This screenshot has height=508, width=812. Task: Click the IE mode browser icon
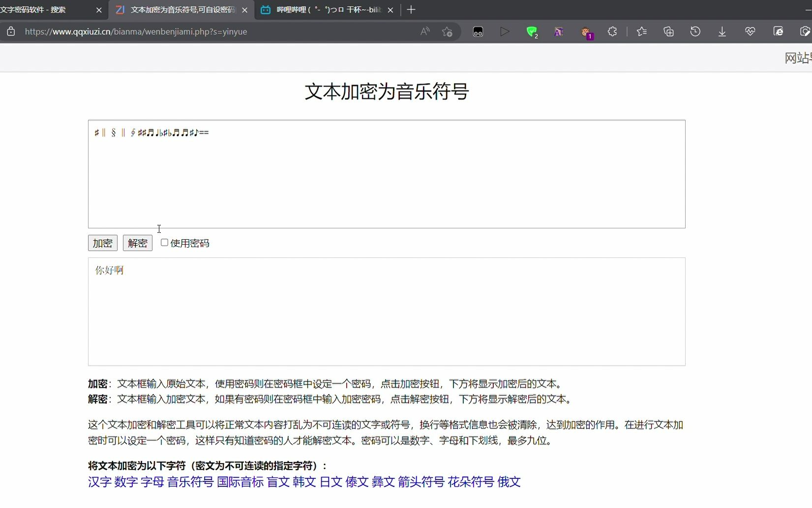point(778,32)
